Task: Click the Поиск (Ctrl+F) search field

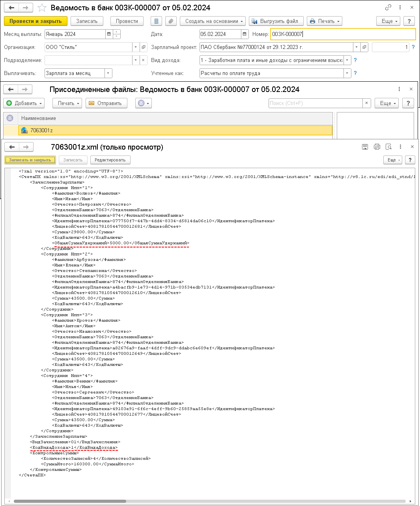Action: point(315,103)
